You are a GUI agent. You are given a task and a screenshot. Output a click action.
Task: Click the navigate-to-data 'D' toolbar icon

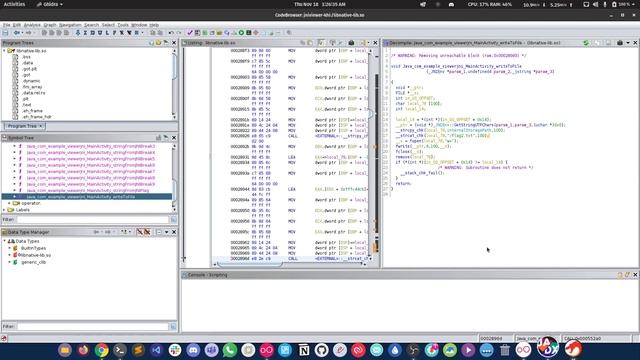point(93,33)
